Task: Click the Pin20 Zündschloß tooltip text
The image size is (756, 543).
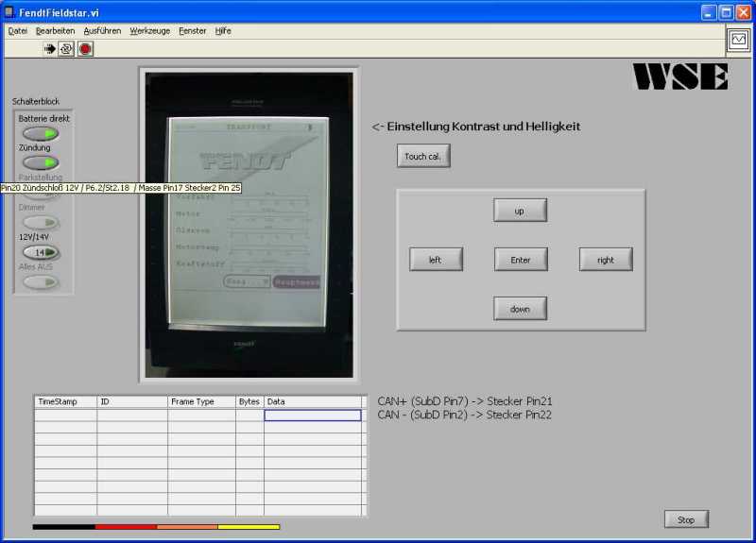Action: (x=121, y=188)
